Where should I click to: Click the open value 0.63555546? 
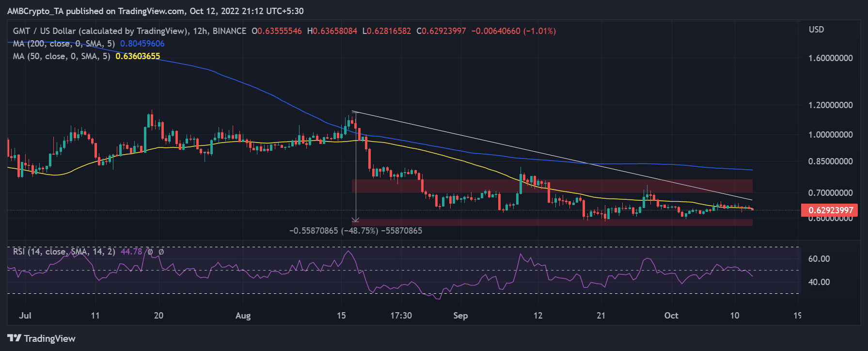coord(279,31)
